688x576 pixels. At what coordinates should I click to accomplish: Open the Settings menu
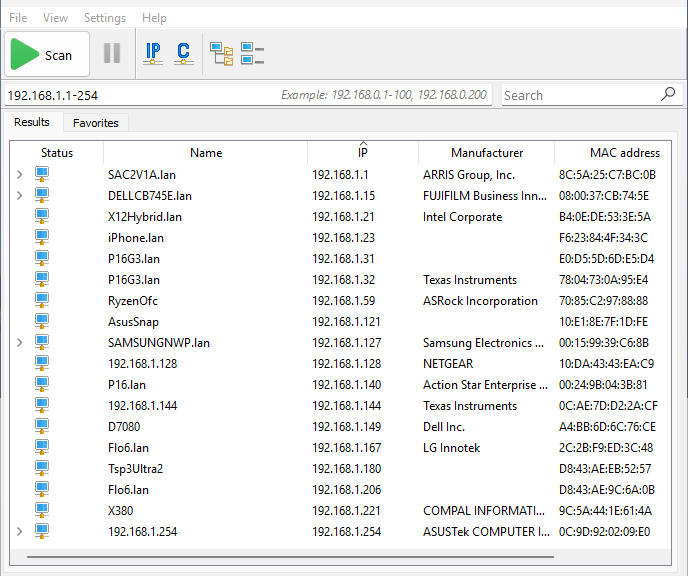pos(105,18)
